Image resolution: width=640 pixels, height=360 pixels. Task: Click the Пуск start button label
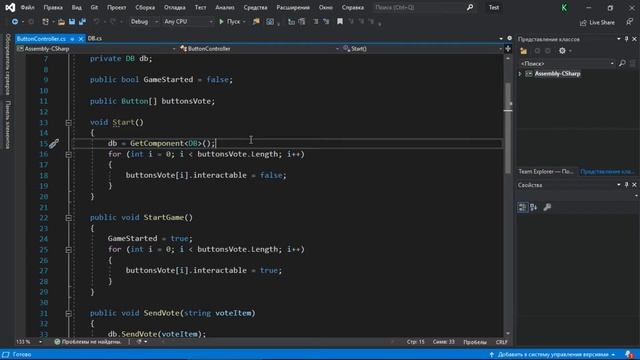(x=233, y=22)
